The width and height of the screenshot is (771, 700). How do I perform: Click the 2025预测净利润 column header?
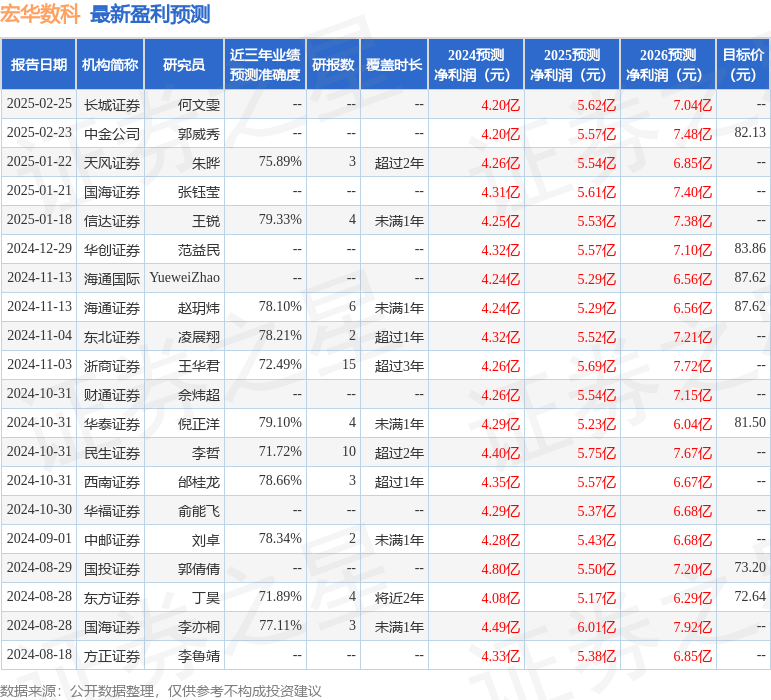572,65
